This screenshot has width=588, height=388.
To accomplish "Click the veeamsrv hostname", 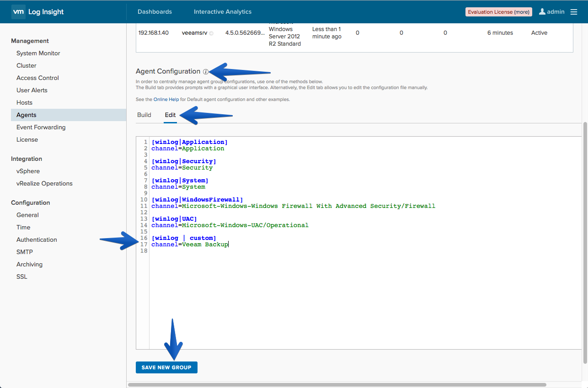I will click(x=195, y=33).
